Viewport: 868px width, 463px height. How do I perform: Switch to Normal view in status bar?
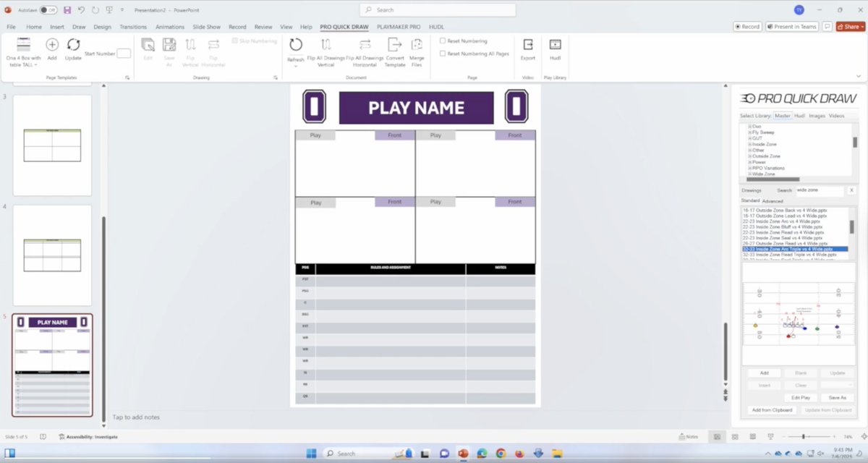[x=717, y=437]
